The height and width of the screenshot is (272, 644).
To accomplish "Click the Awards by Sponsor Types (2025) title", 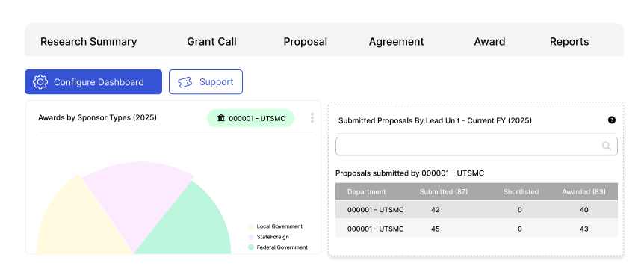I will pyautogui.click(x=97, y=117).
